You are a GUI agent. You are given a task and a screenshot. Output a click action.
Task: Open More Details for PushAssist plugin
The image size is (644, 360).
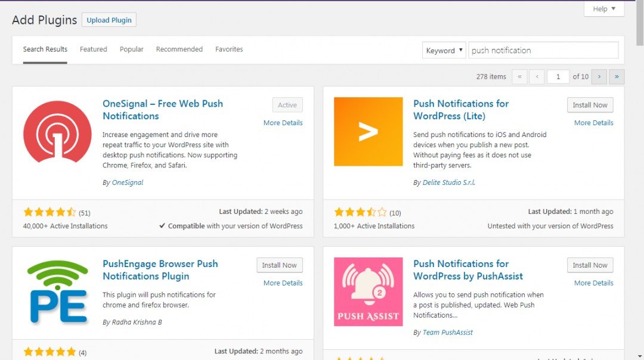pos(593,283)
